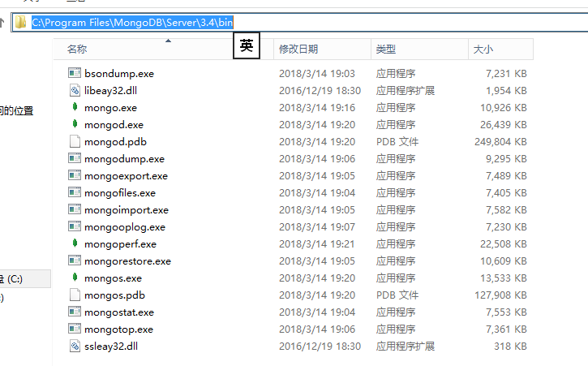Select the file name mongoimport.exe

(127, 210)
